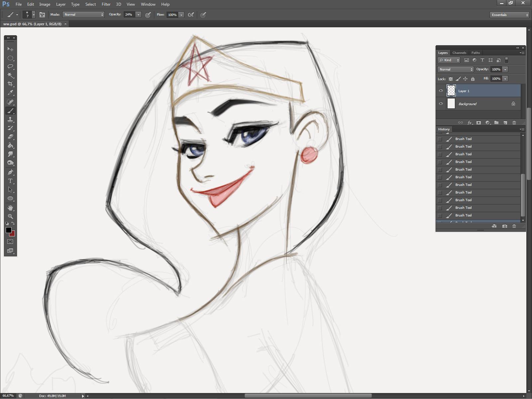
Task: Open the Filter menu
Action: [x=106, y=4]
